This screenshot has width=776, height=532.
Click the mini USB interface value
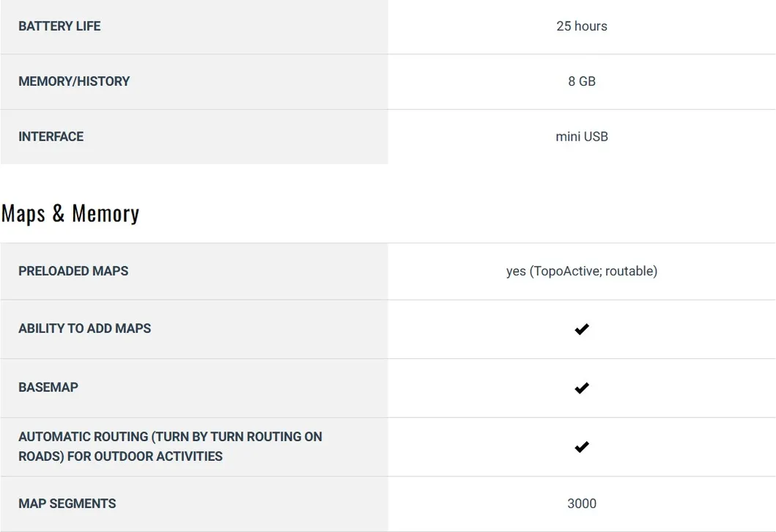pos(582,136)
